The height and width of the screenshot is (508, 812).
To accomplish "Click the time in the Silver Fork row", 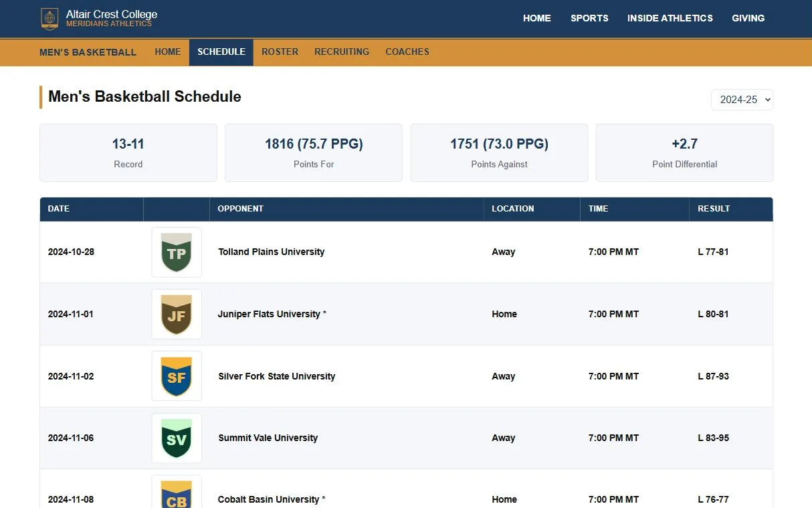I will tap(613, 376).
